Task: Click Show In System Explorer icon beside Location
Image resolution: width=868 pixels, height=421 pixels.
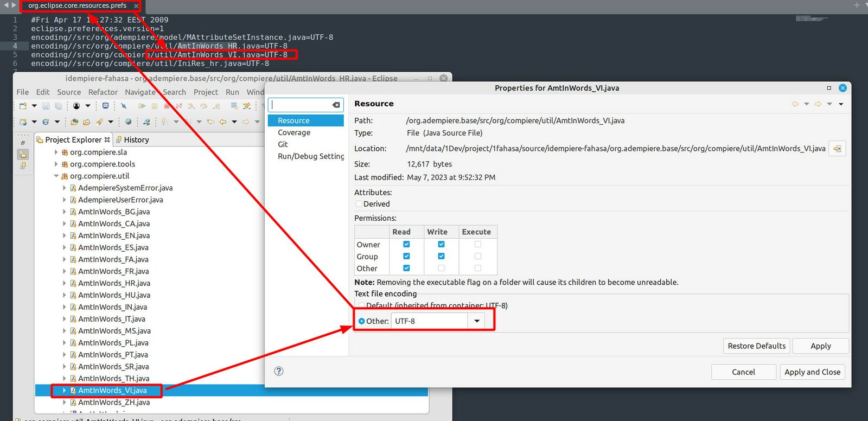Action: 837,149
